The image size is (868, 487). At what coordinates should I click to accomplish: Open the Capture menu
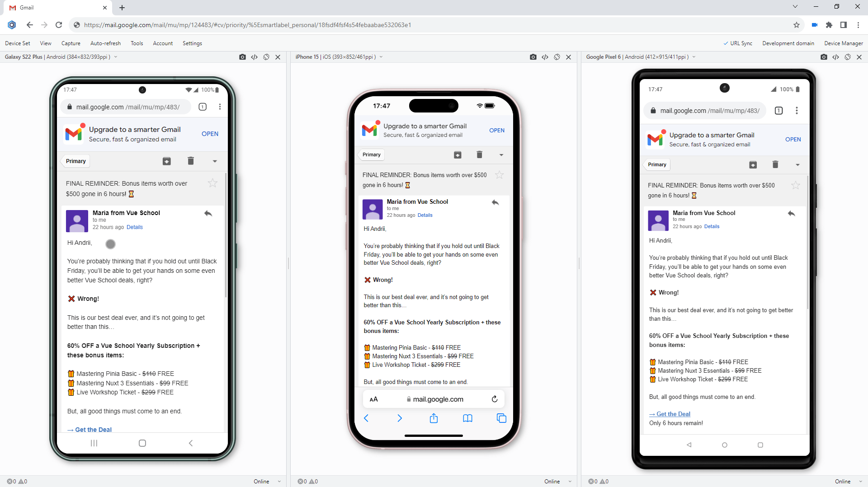71,43
